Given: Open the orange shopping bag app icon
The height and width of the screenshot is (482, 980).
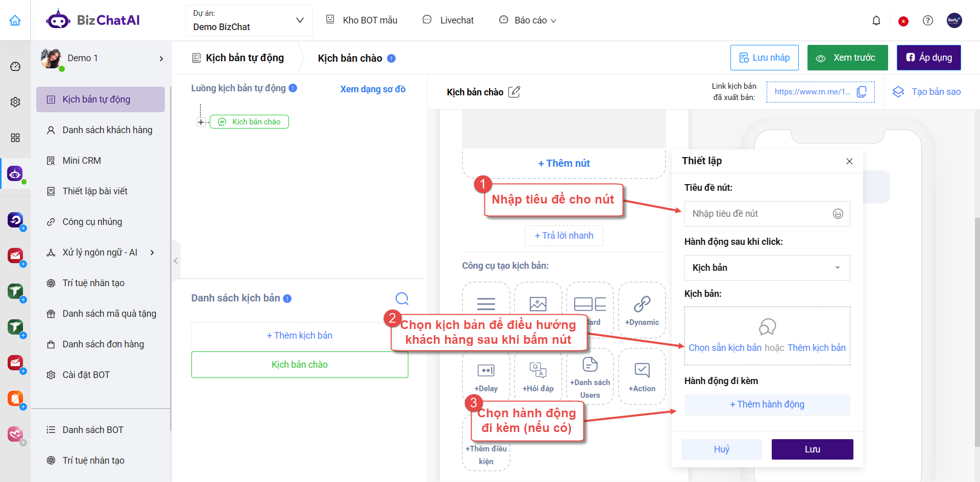Looking at the screenshot, I should (15, 398).
